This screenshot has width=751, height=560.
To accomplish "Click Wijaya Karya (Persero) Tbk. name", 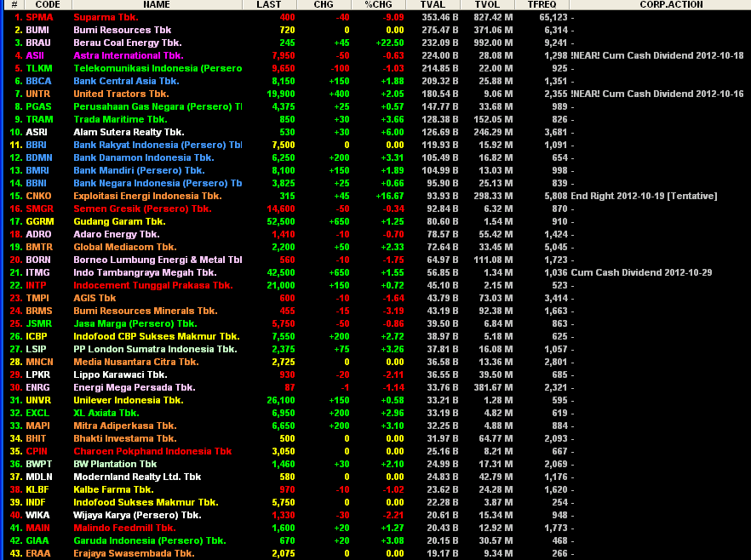I will click(137, 515).
